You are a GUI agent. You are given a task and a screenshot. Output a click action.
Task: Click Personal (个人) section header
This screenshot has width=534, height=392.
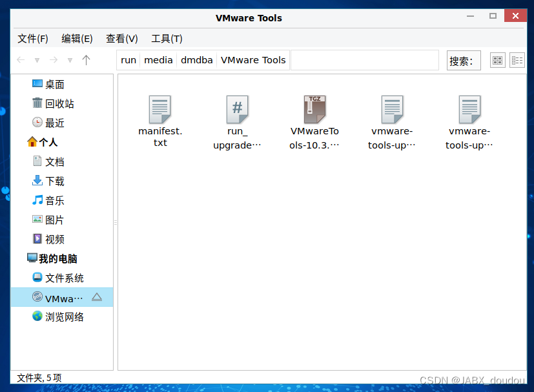[x=42, y=142]
